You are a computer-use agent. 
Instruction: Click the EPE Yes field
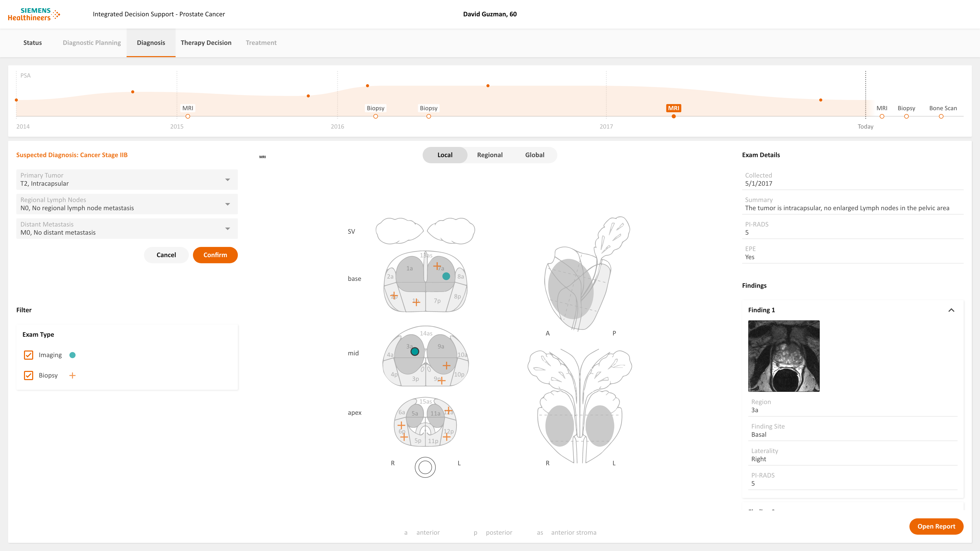click(853, 253)
